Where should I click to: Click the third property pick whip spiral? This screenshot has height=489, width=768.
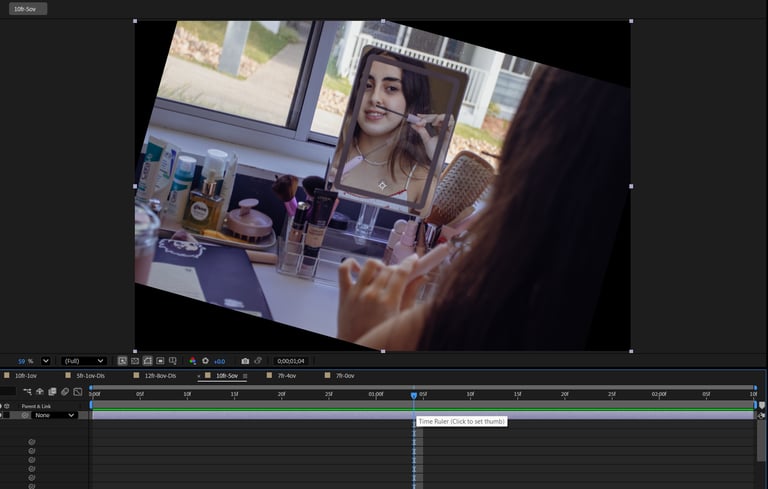click(x=32, y=460)
